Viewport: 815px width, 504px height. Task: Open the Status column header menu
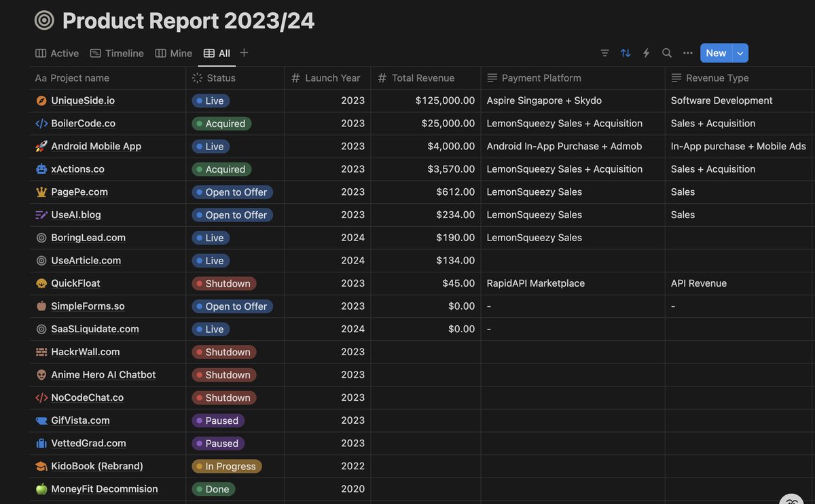(235, 78)
